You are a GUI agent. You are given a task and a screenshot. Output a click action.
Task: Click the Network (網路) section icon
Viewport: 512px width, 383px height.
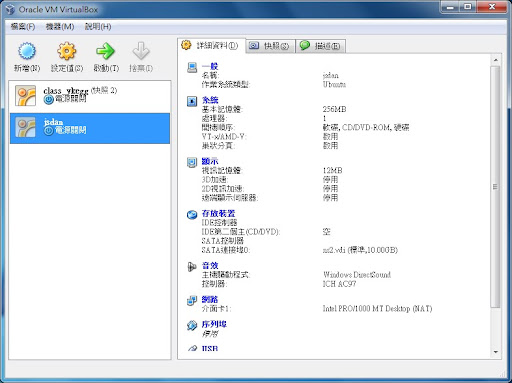pyautogui.click(x=192, y=300)
